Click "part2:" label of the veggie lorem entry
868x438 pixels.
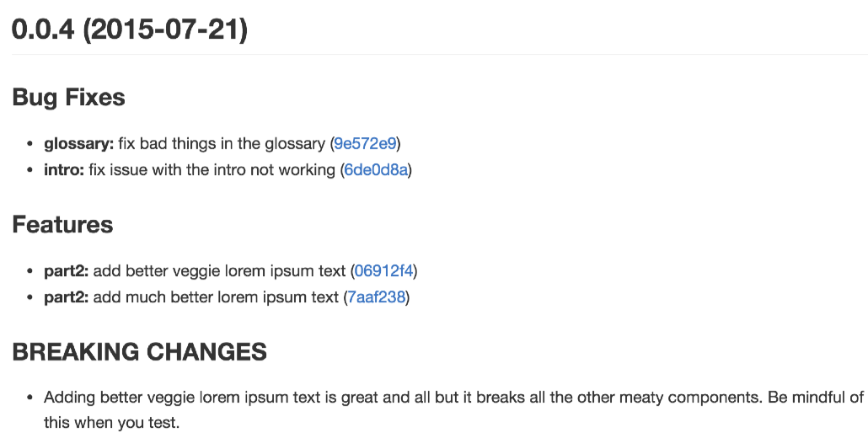[66, 270]
